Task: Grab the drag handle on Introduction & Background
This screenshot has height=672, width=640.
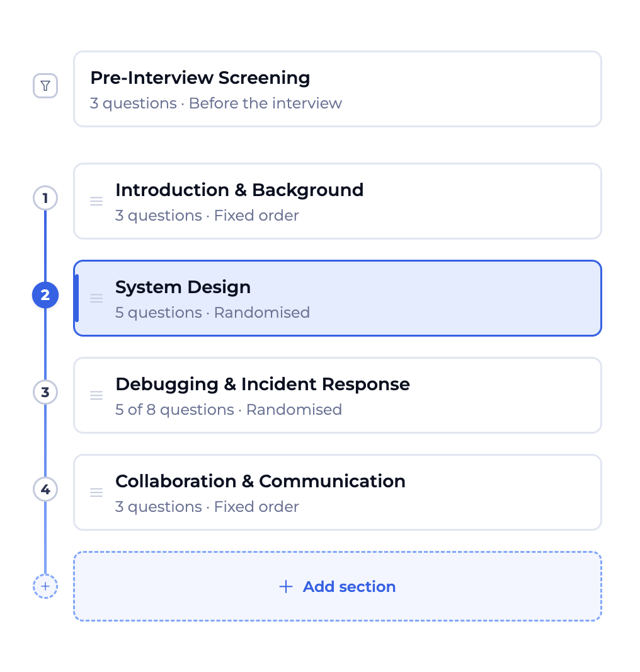Action: (x=96, y=201)
